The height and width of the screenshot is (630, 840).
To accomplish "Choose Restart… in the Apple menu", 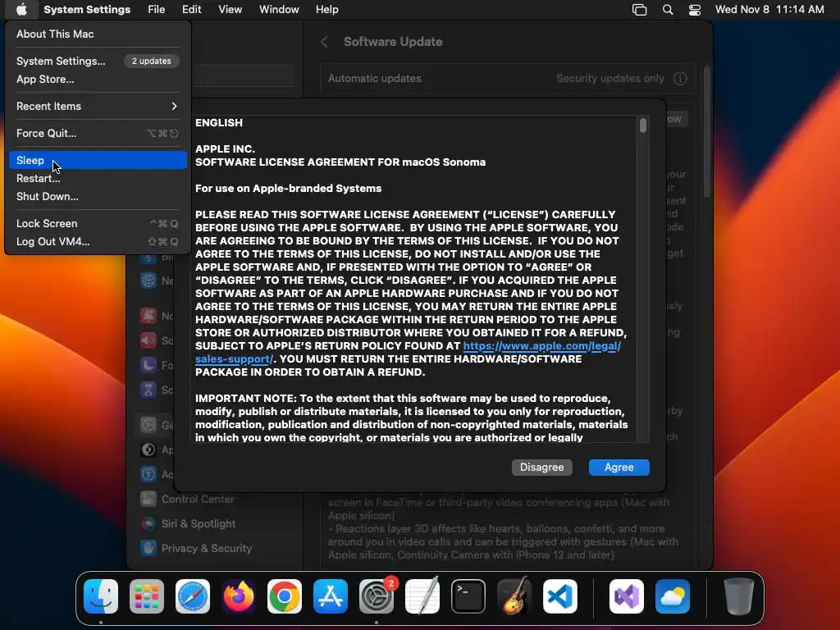I will click(98, 178).
